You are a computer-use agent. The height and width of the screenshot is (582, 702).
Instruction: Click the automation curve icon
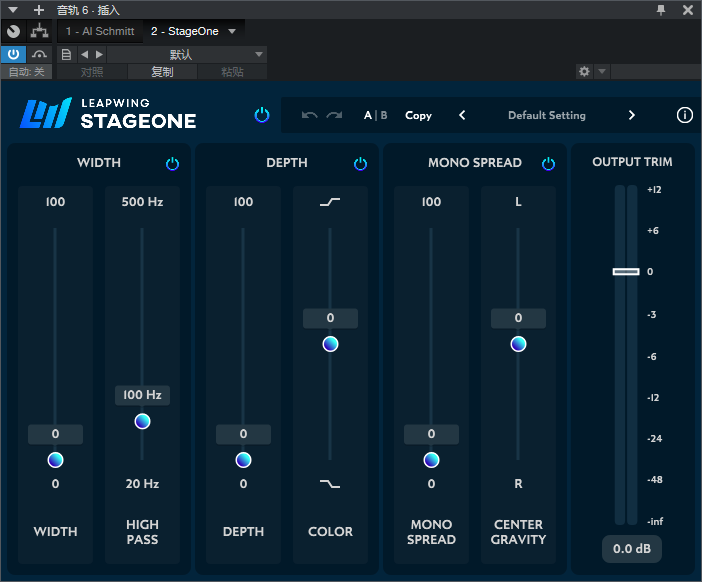pyautogui.click(x=39, y=55)
